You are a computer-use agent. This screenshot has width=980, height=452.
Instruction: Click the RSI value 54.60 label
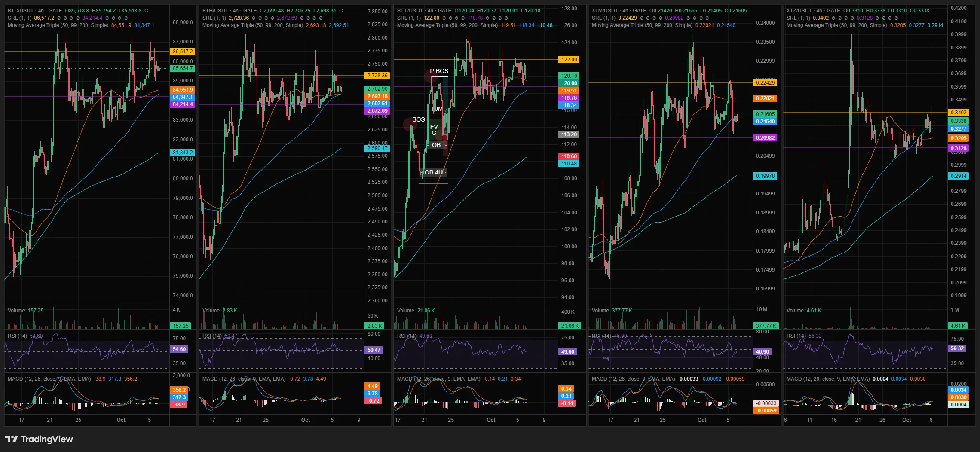179,349
